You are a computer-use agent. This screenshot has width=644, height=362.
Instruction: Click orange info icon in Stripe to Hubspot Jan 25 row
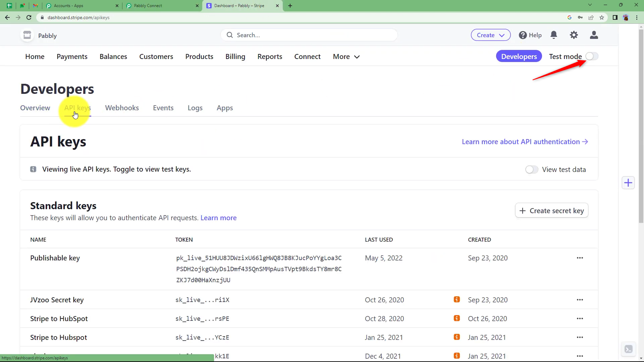457,337
